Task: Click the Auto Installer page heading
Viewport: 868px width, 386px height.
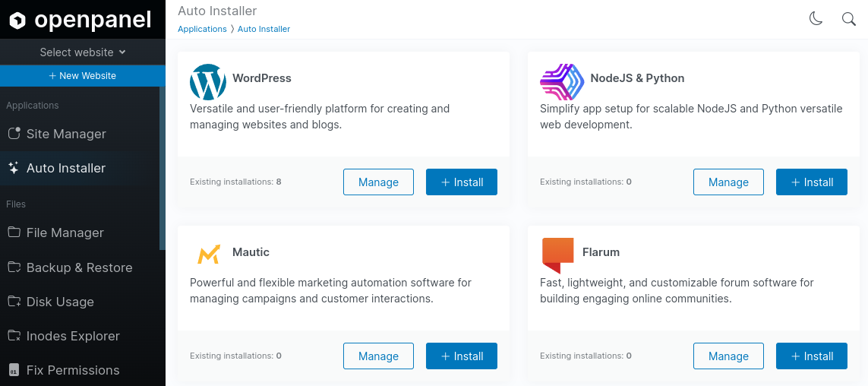Action: click(x=217, y=11)
